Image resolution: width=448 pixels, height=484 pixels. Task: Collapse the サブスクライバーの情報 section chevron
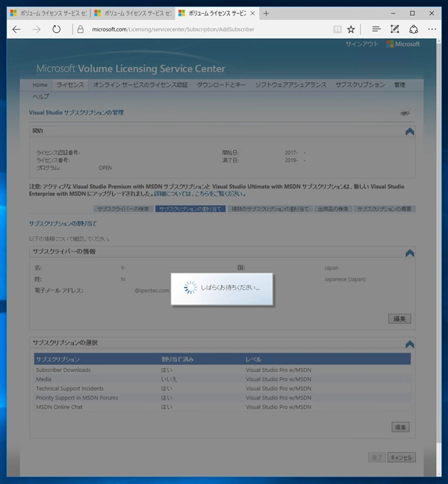410,253
